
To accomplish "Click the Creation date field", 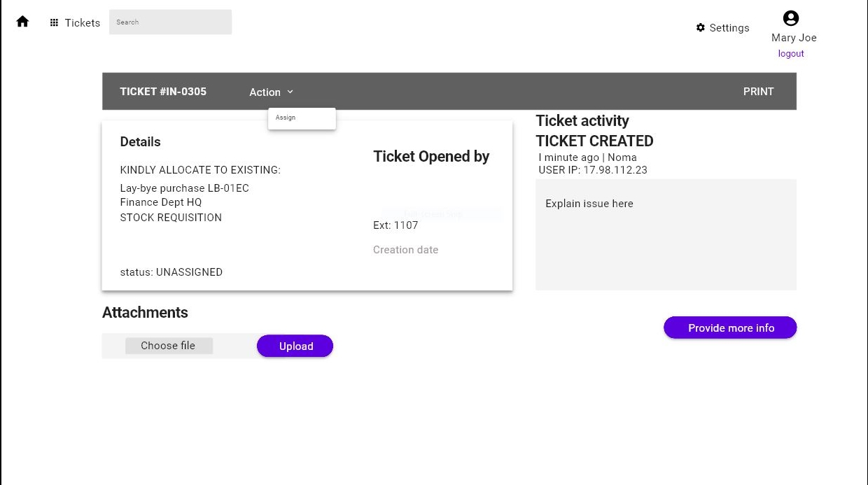I will click(x=405, y=250).
